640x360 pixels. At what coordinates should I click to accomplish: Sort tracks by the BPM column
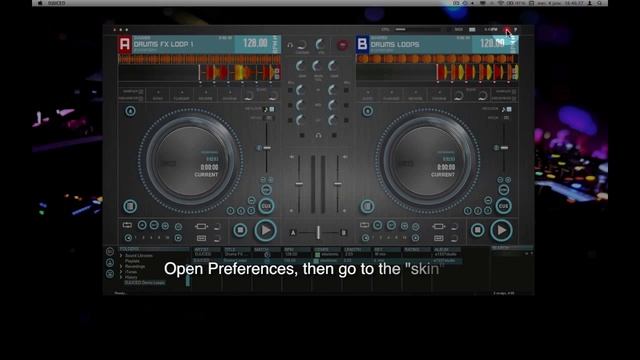[297, 249]
